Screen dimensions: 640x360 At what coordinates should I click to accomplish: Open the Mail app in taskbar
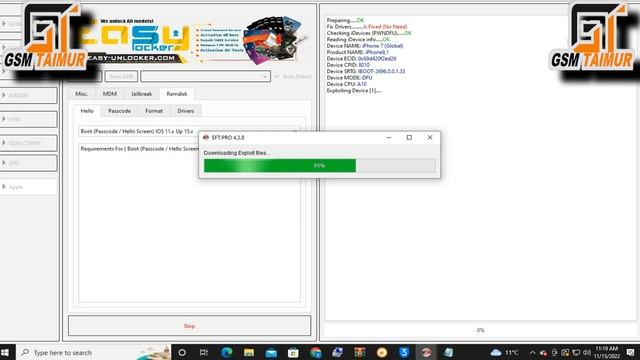tap(271, 352)
